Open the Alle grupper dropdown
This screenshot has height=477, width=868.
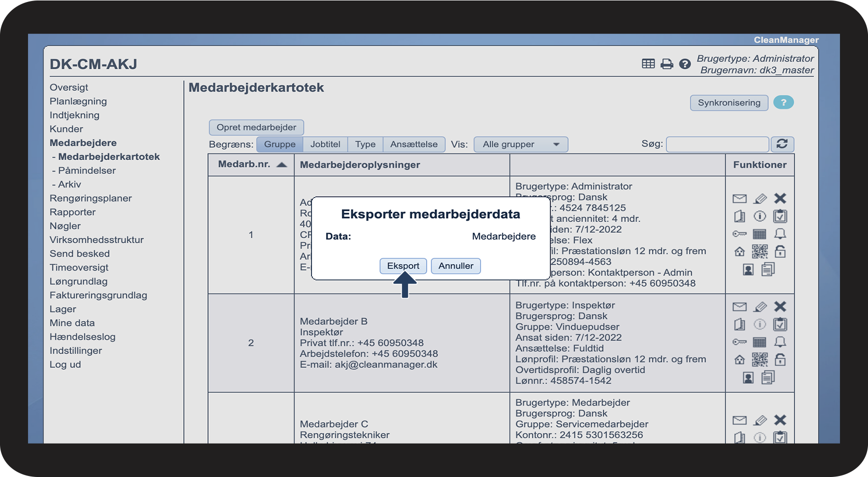pyautogui.click(x=520, y=144)
